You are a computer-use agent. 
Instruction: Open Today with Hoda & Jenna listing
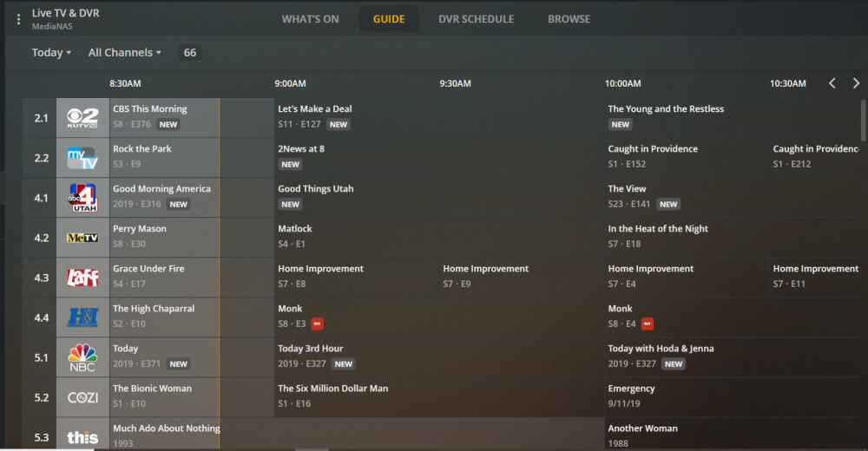coord(731,357)
